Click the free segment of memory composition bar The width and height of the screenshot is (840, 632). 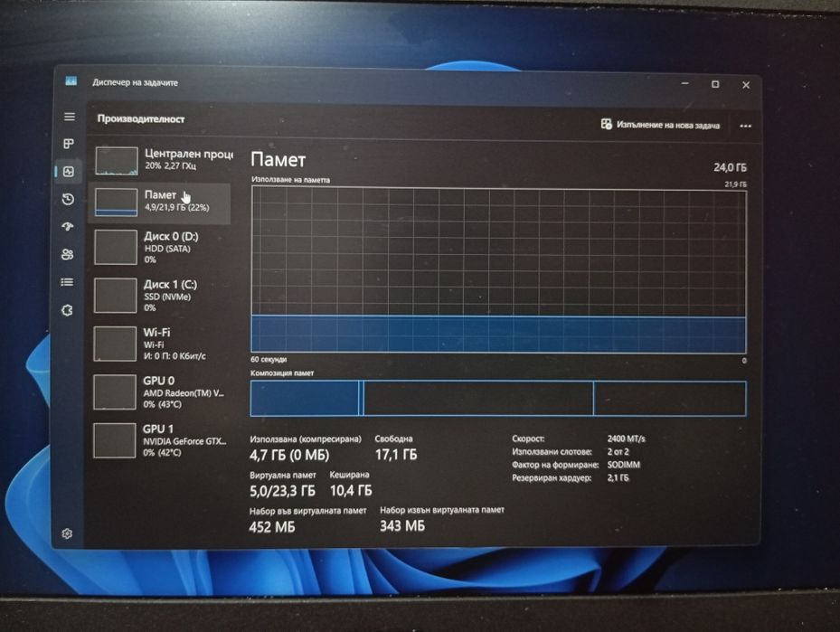pyautogui.click(x=670, y=398)
